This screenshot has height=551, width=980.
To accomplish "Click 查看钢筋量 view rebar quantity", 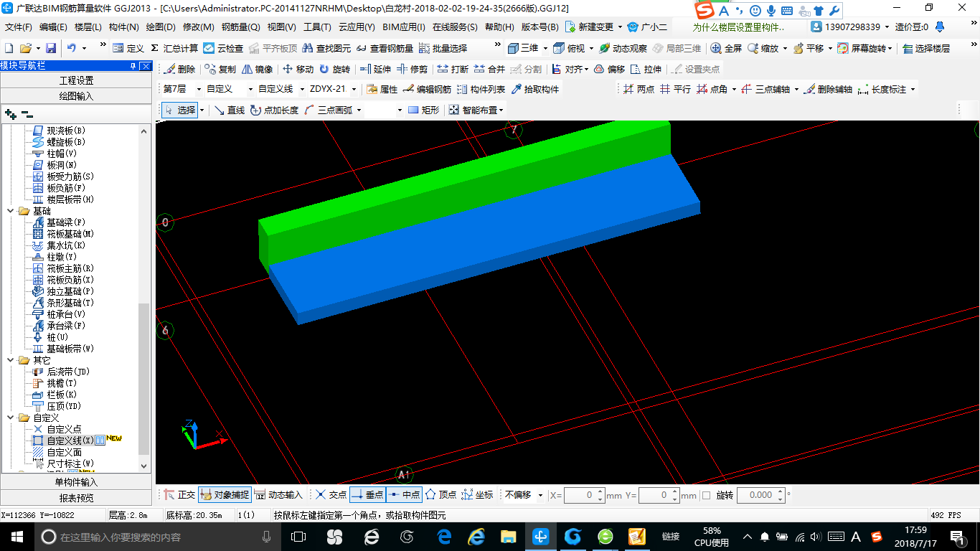I will (385, 48).
